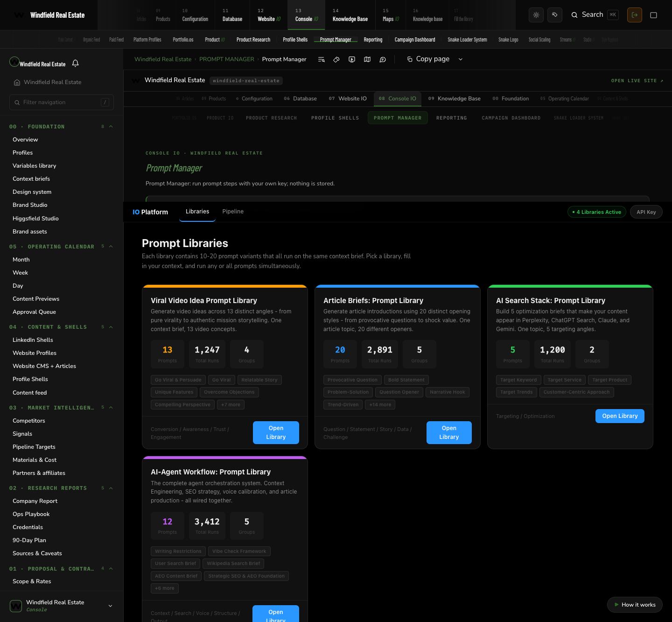Click the play icon in How it works
Viewport: 672px width, 622px height.
[x=616, y=605]
